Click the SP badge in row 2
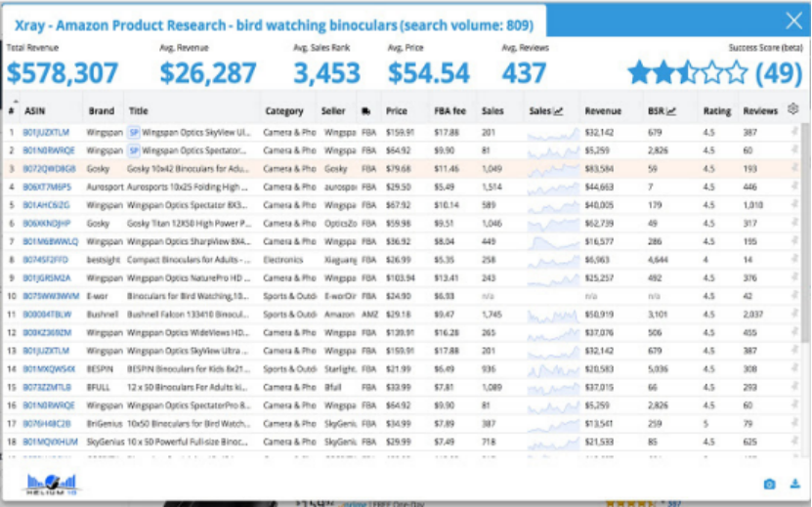812x507 pixels. tap(134, 150)
